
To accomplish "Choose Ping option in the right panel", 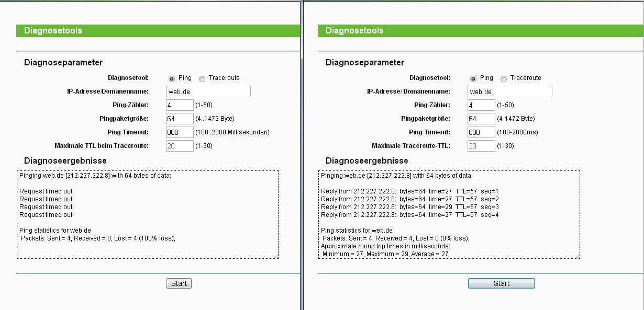I will coord(473,78).
